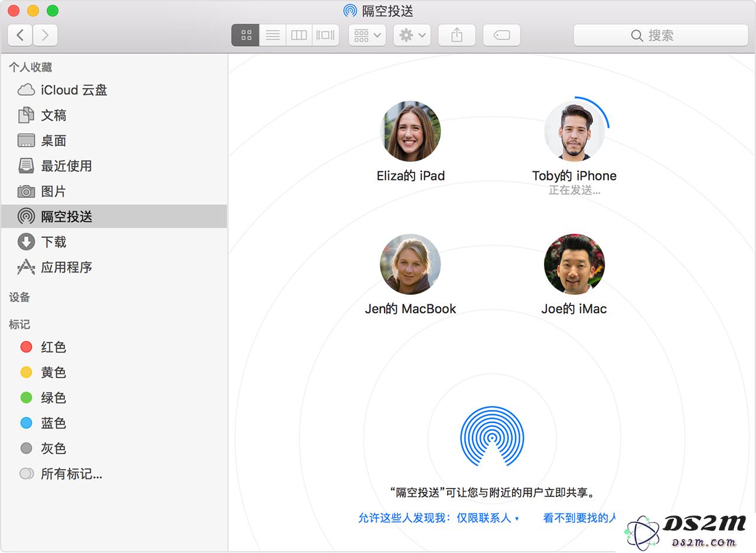Click the red tag dot
The height and width of the screenshot is (553, 756).
[x=26, y=347]
